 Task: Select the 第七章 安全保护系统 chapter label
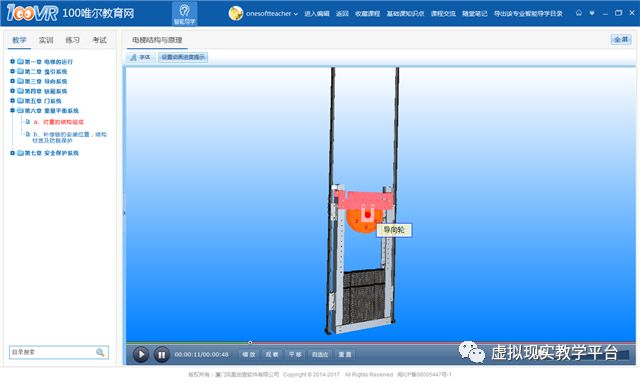coord(51,153)
